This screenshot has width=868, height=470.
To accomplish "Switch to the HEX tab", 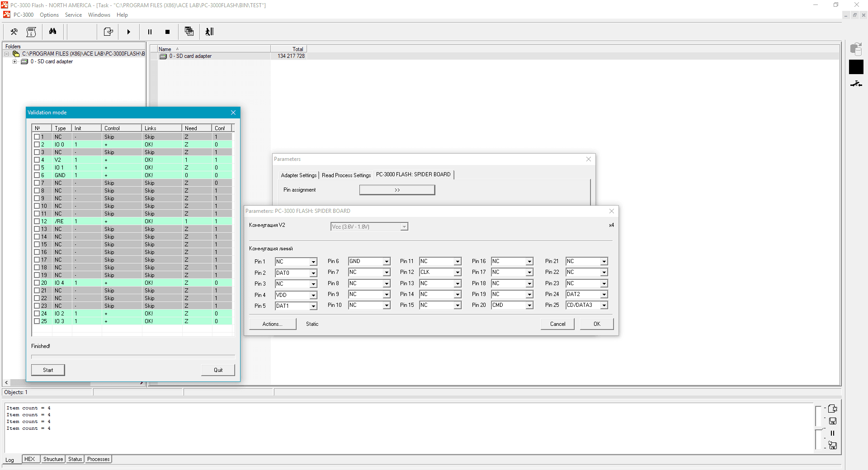I will 30,459.
